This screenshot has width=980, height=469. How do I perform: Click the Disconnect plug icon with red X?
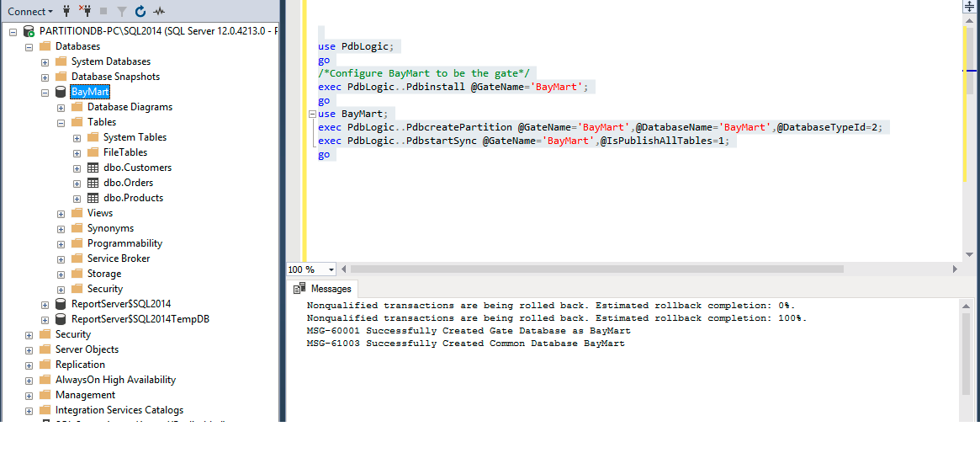[x=85, y=11]
